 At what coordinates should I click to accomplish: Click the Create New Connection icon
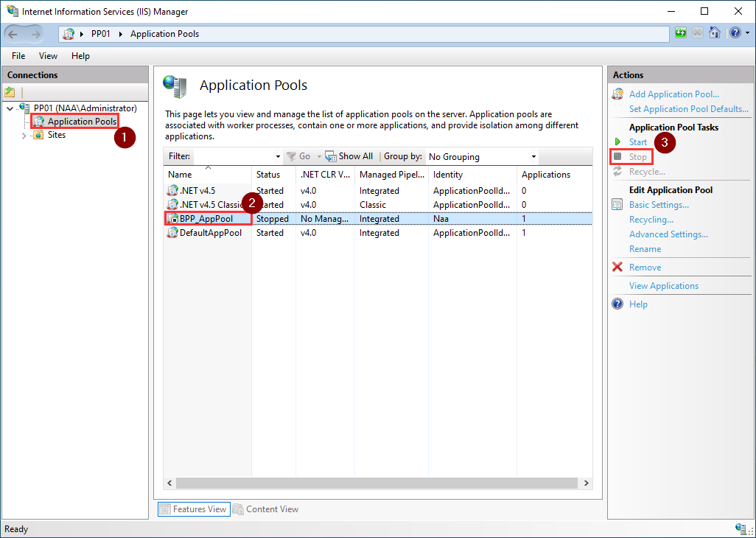pyautogui.click(x=10, y=91)
